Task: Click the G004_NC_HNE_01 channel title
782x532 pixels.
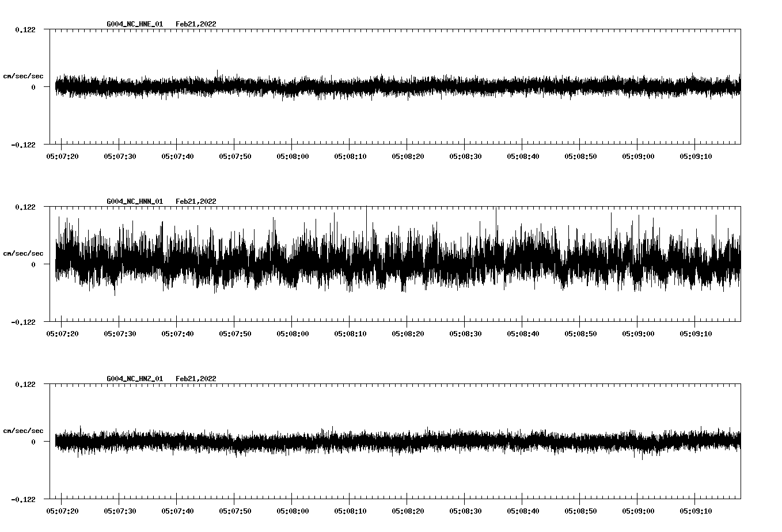Action: [135, 24]
